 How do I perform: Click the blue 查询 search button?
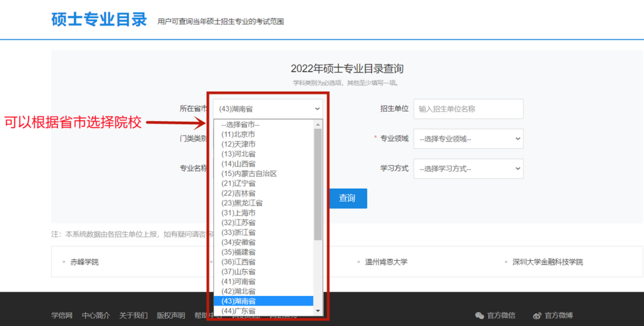(x=348, y=198)
